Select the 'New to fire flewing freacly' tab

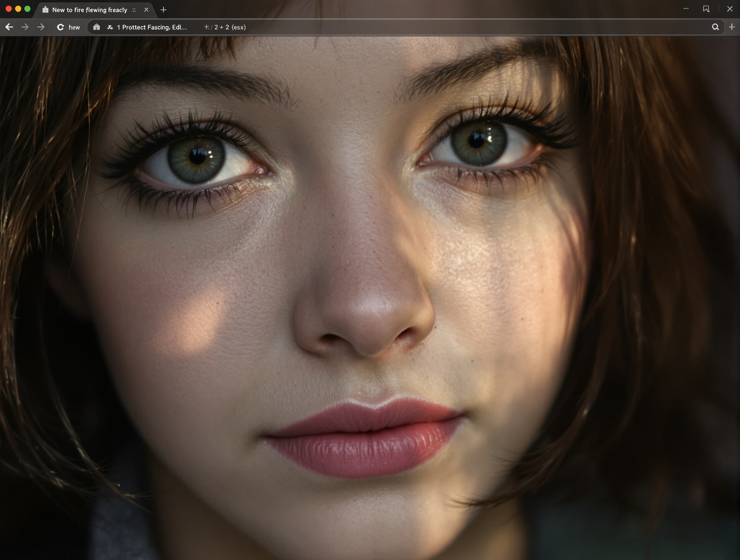click(x=89, y=10)
